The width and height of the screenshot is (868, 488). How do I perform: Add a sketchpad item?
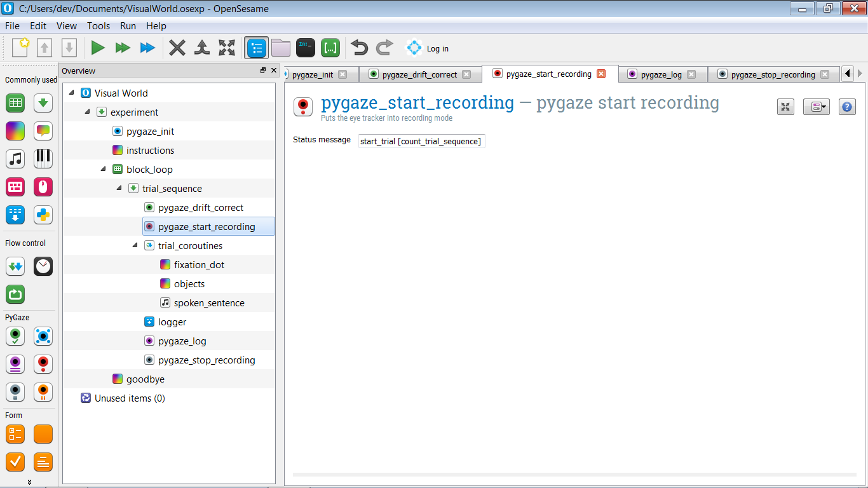pyautogui.click(x=15, y=131)
